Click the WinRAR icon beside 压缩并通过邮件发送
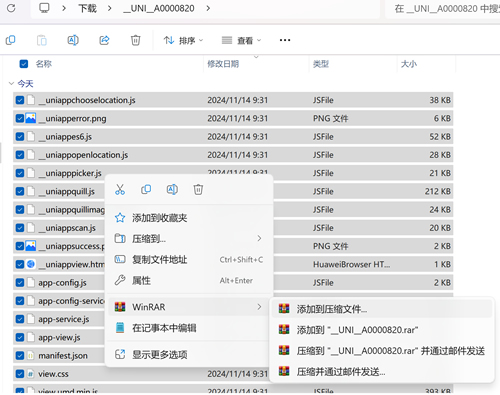 coord(284,371)
